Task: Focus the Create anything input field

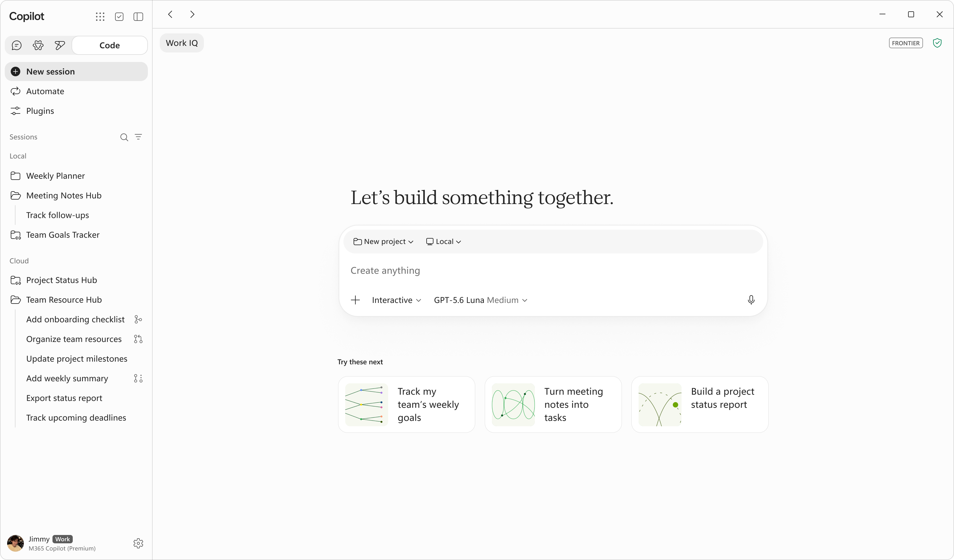Action: [553, 271]
